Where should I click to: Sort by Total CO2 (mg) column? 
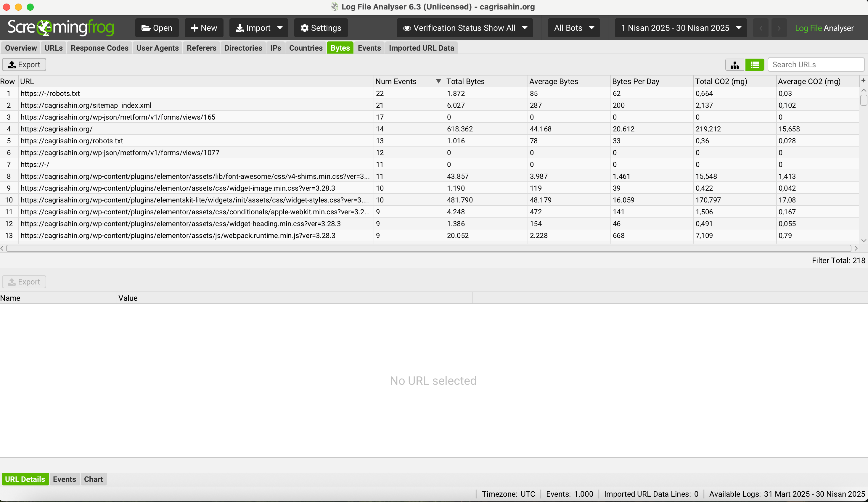pos(735,81)
